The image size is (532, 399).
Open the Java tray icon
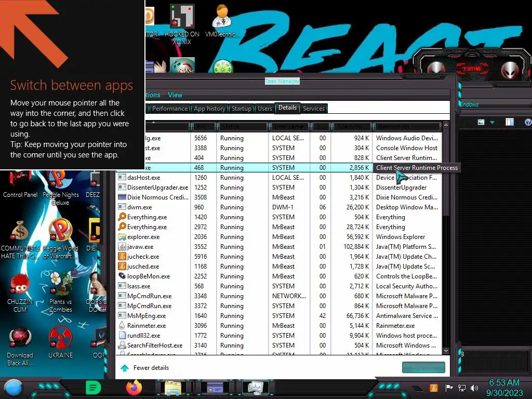[433, 388]
